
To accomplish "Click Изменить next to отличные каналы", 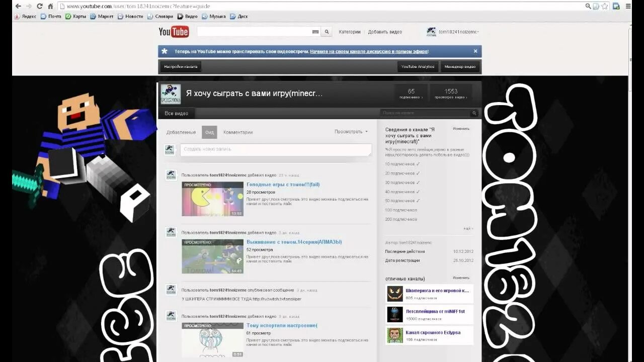I will pos(461,278).
